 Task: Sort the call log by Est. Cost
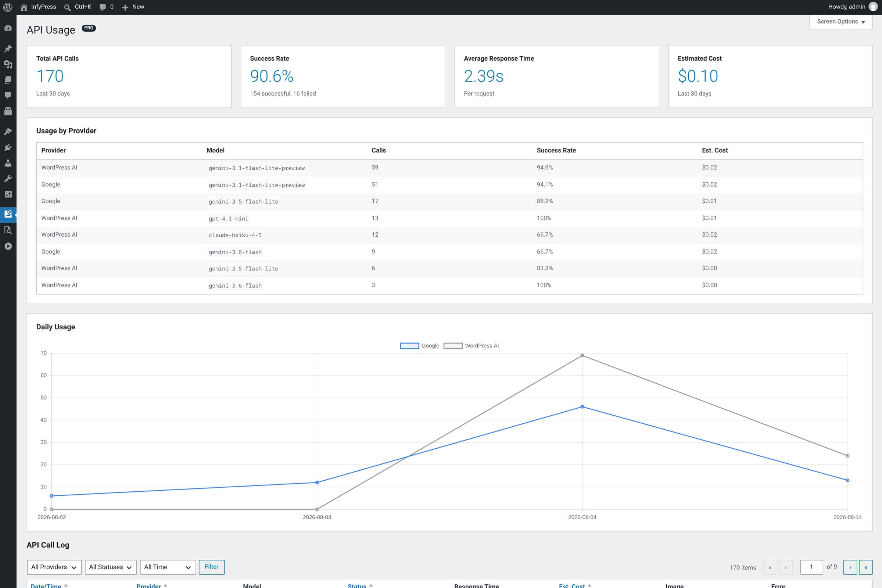[x=575, y=585]
